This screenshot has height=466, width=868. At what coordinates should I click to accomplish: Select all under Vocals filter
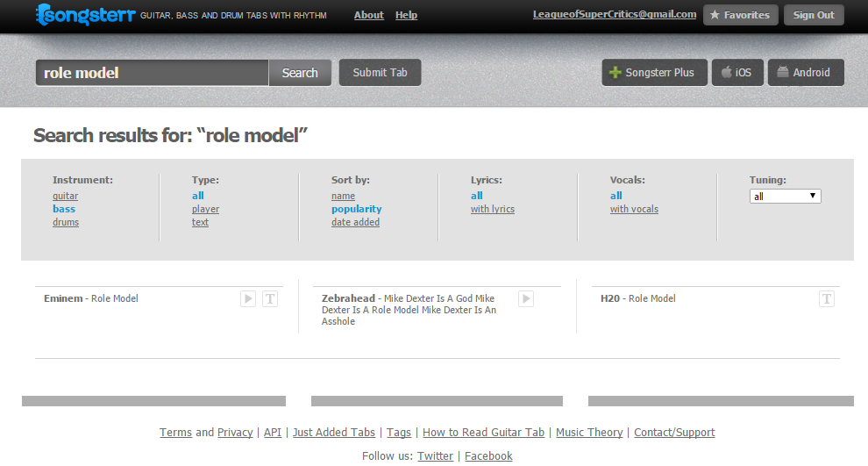tap(616, 196)
